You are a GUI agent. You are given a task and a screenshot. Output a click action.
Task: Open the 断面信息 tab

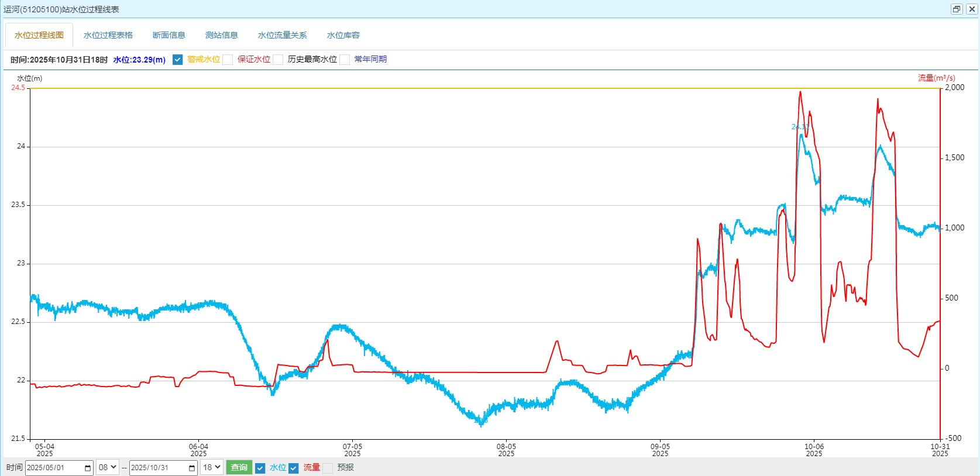(169, 35)
